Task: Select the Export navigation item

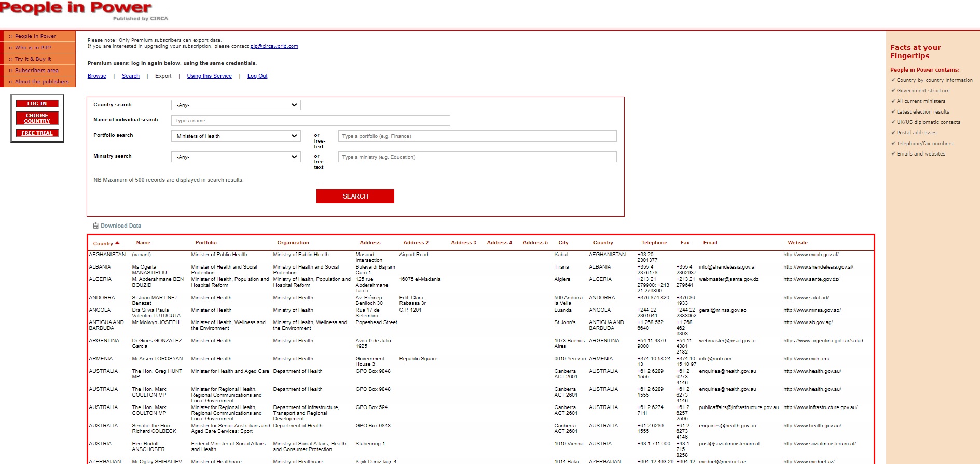Action: pyautogui.click(x=163, y=76)
